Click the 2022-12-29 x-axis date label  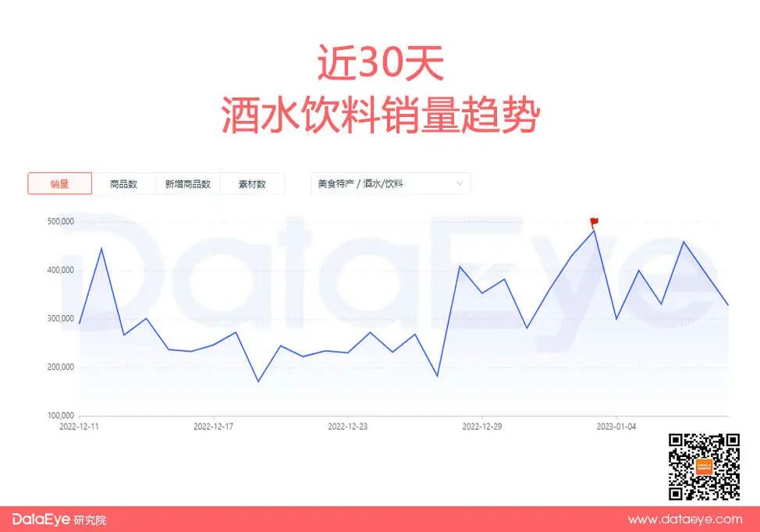[x=482, y=427]
